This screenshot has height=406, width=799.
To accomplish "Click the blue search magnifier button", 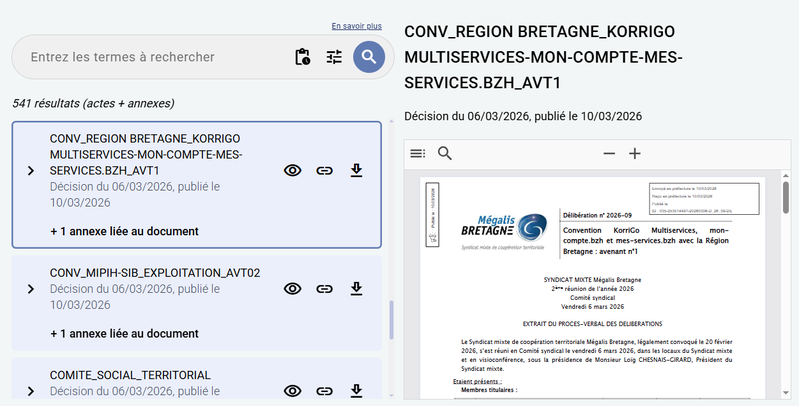I will 369,57.
